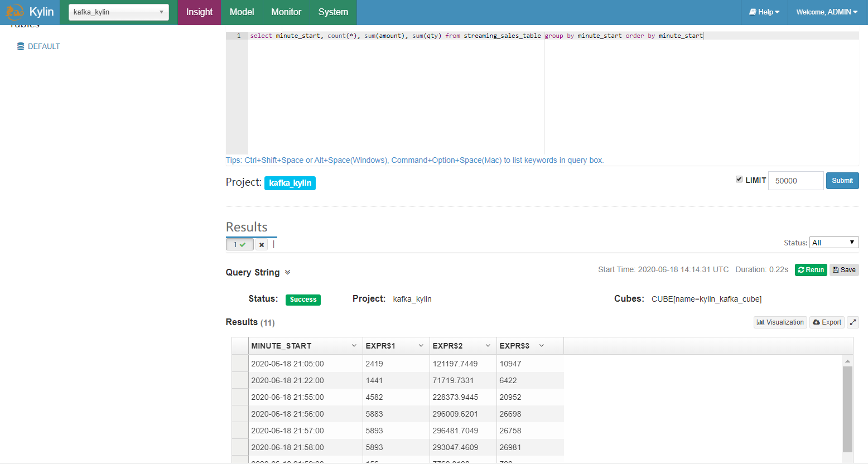Click EXPR$3 value 20952
The width and height of the screenshot is (868, 464).
530,397
